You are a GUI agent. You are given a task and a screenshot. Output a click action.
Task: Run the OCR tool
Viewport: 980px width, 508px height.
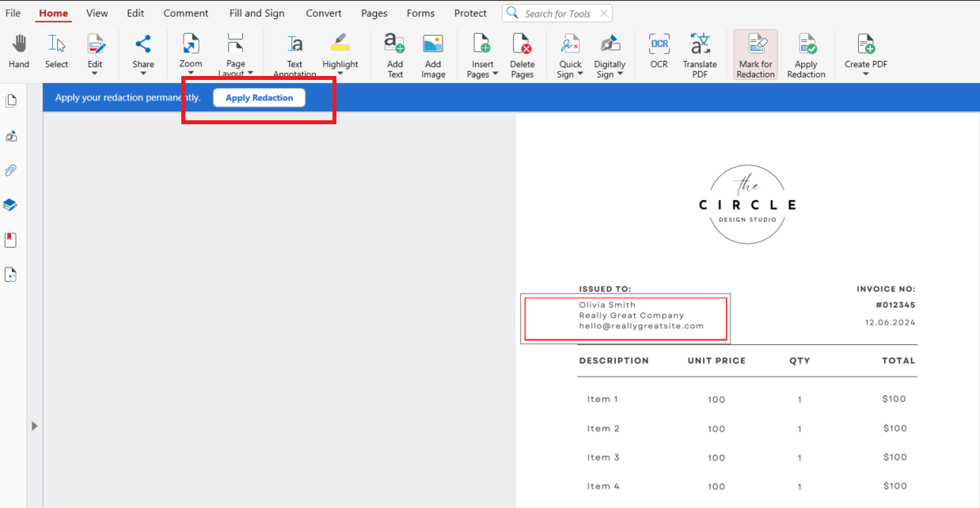pyautogui.click(x=659, y=51)
